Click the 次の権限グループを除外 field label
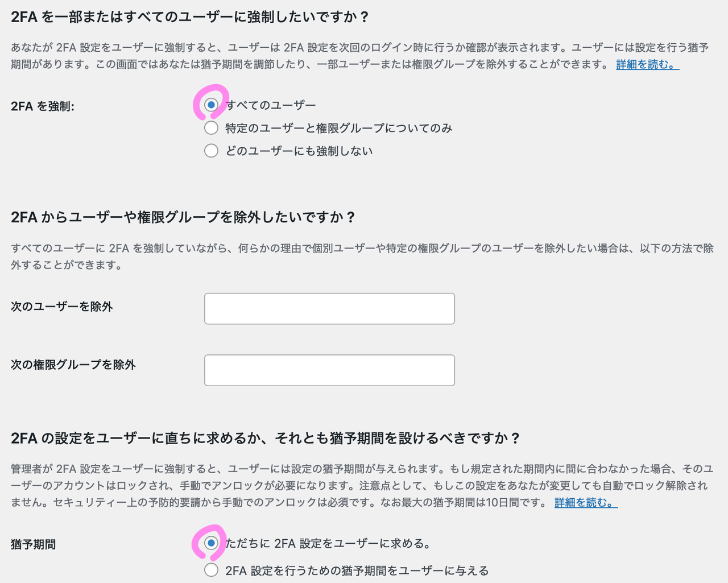The height and width of the screenshot is (583, 728). (x=73, y=365)
